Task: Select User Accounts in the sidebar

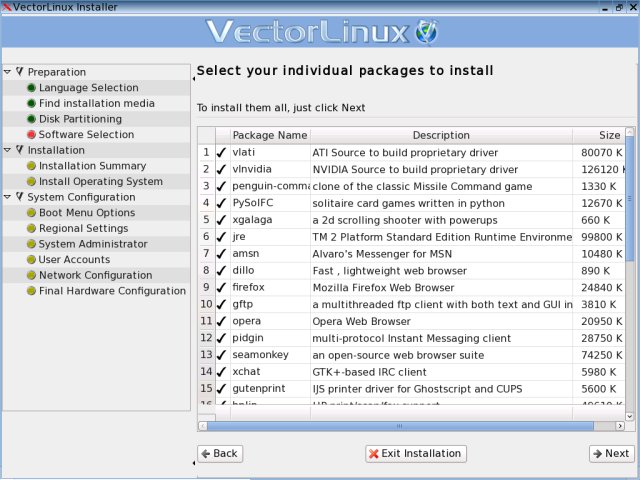Action: (74, 260)
